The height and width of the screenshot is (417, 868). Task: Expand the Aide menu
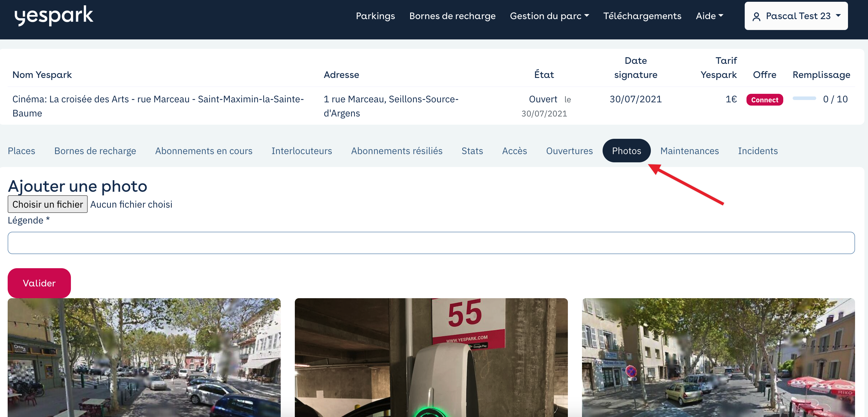(709, 16)
